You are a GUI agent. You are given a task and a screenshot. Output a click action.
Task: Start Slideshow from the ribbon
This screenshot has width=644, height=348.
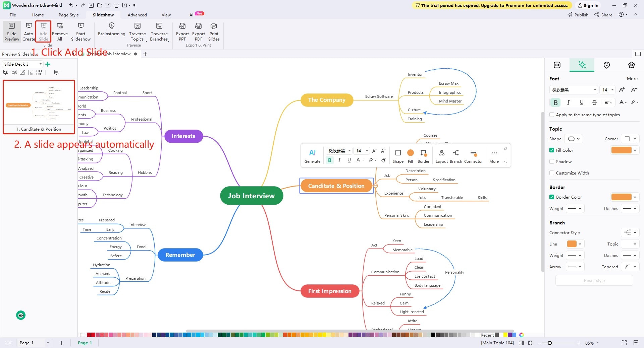(x=81, y=32)
